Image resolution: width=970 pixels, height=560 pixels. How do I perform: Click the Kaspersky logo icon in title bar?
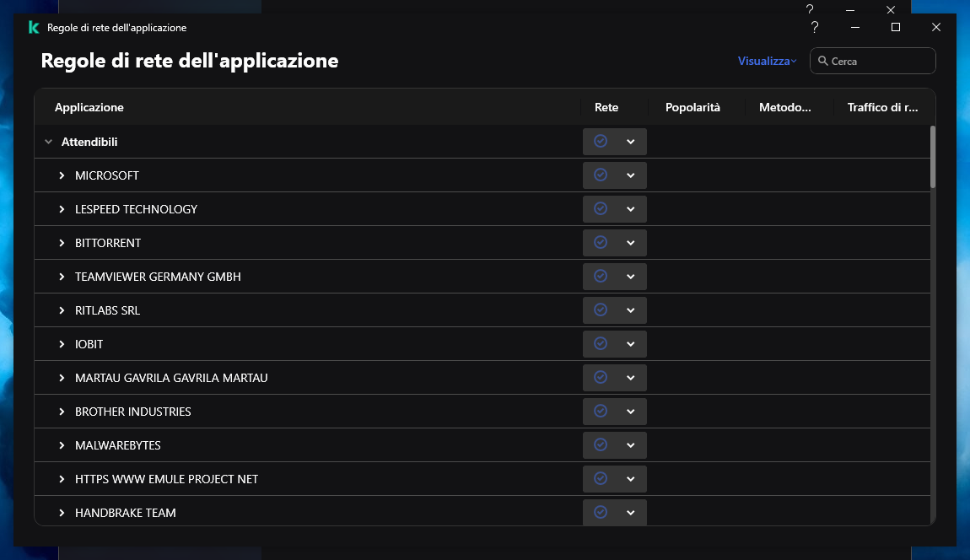point(34,28)
